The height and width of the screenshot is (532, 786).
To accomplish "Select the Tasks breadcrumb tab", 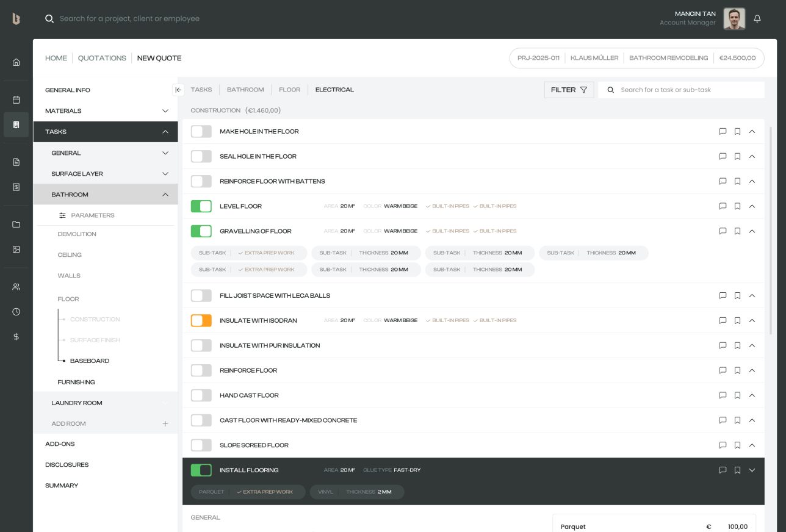I will 201,90.
